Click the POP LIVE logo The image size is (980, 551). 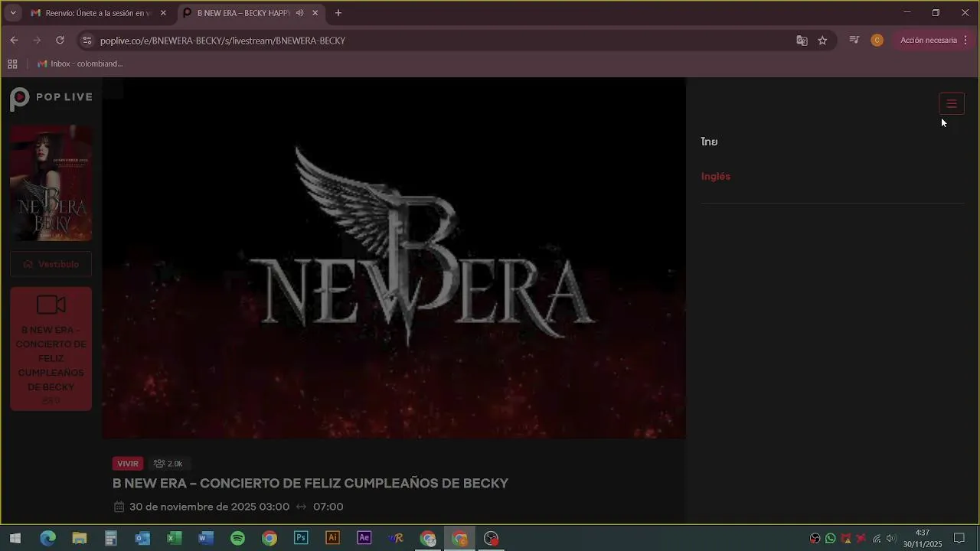51,98
